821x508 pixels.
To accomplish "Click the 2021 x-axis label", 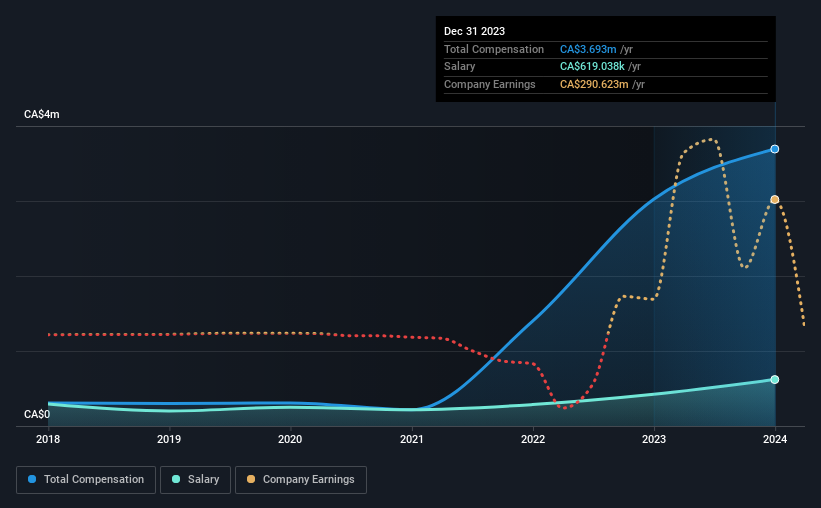I will coord(412,439).
